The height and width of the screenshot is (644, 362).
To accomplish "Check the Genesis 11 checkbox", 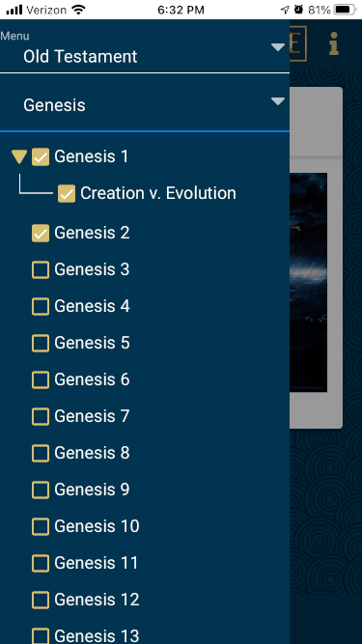I will pos(41,563).
